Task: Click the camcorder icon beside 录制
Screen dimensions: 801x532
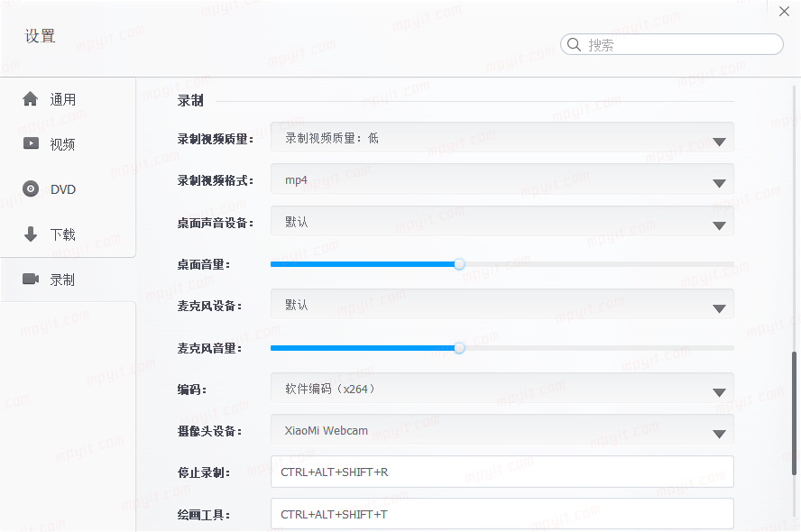Action: (31, 279)
